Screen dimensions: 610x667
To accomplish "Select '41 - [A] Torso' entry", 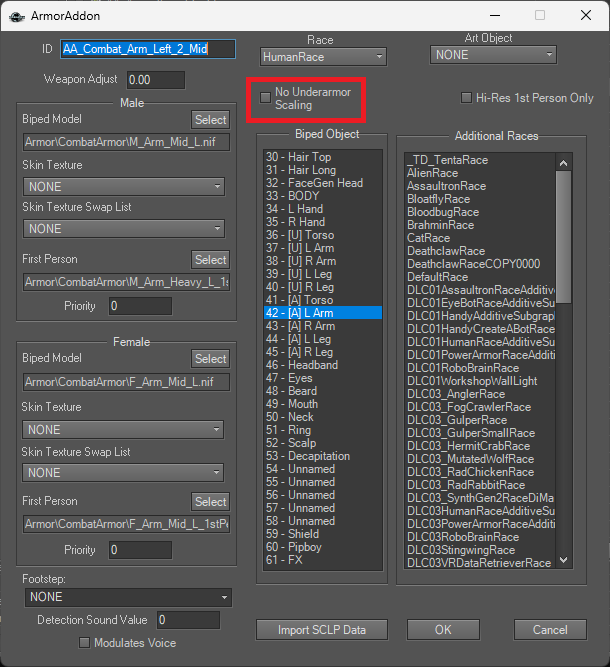I will [323, 300].
